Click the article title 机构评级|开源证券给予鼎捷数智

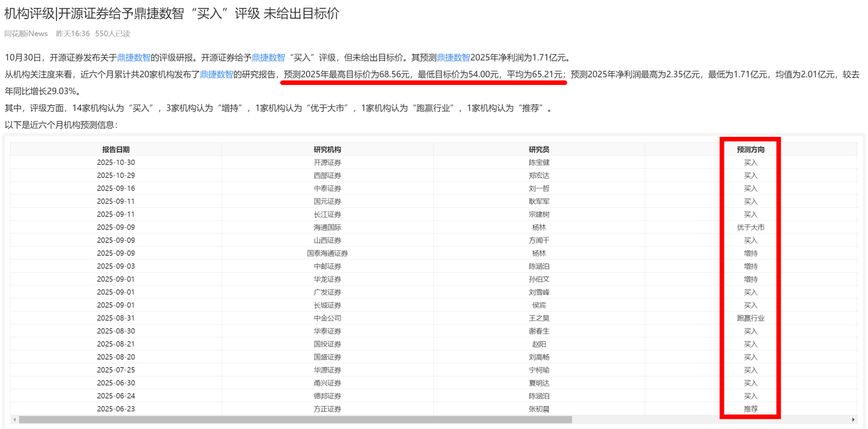tap(171, 14)
